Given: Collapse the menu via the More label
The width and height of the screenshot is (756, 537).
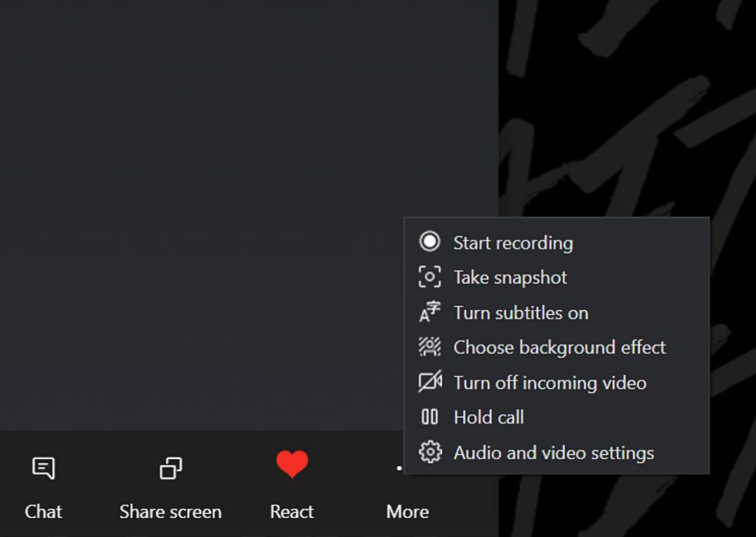Looking at the screenshot, I should [x=407, y=512].
